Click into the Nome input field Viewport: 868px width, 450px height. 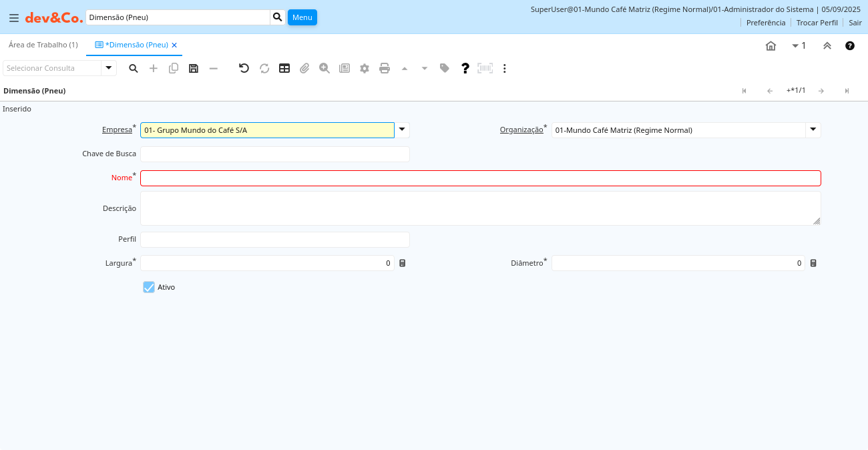480,178
